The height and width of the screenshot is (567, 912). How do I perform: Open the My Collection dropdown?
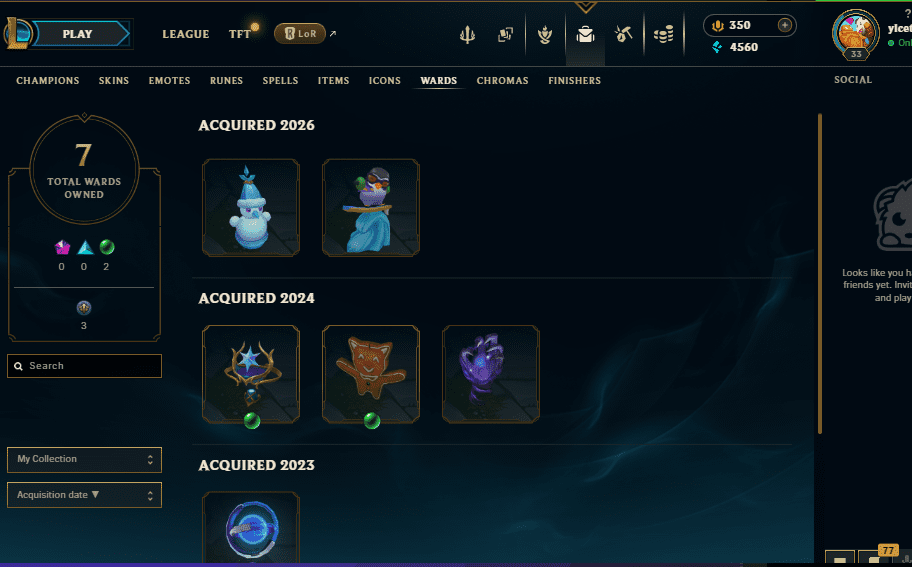84,459
